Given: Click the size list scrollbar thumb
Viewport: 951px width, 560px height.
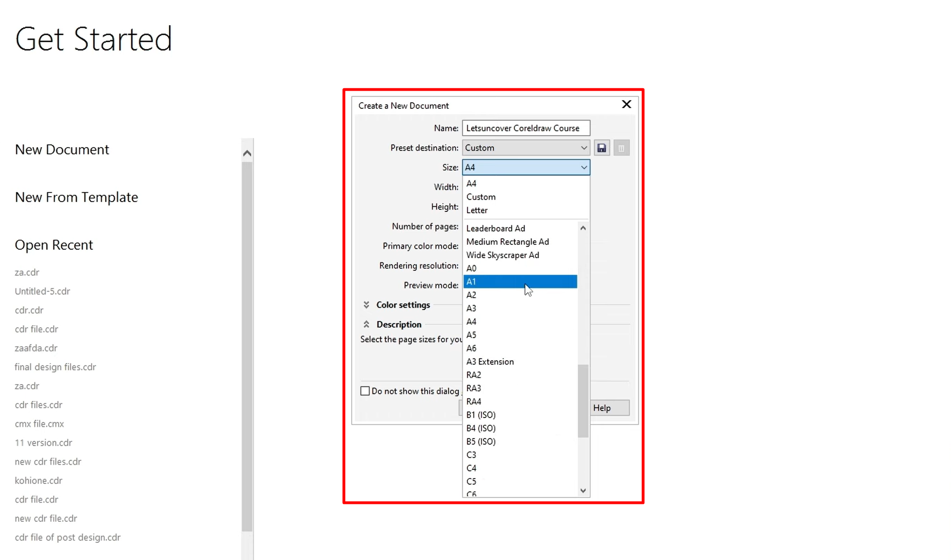Looking at the screenshot, I should (583, 401).
